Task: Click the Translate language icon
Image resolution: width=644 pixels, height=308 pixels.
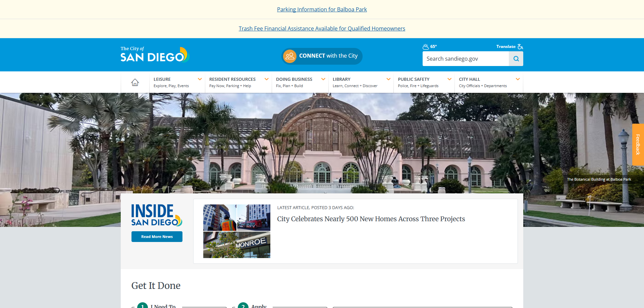Action: (x=520, y=47)
